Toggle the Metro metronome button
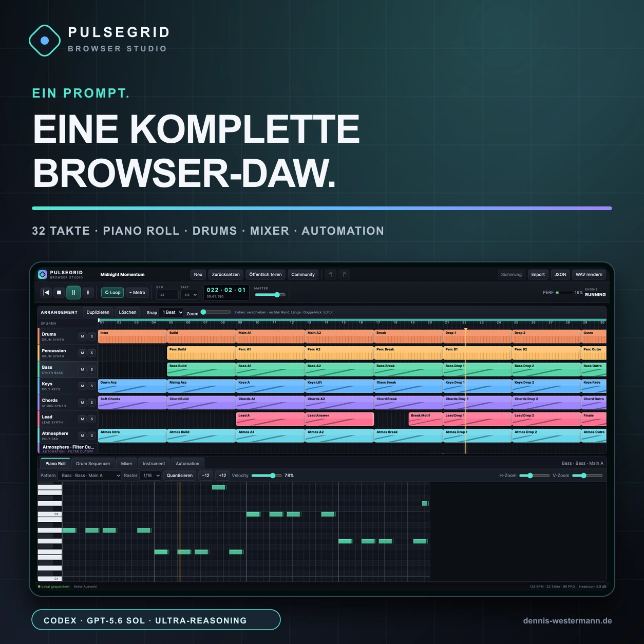The image size is (644, 644). (x=137, y=292)
